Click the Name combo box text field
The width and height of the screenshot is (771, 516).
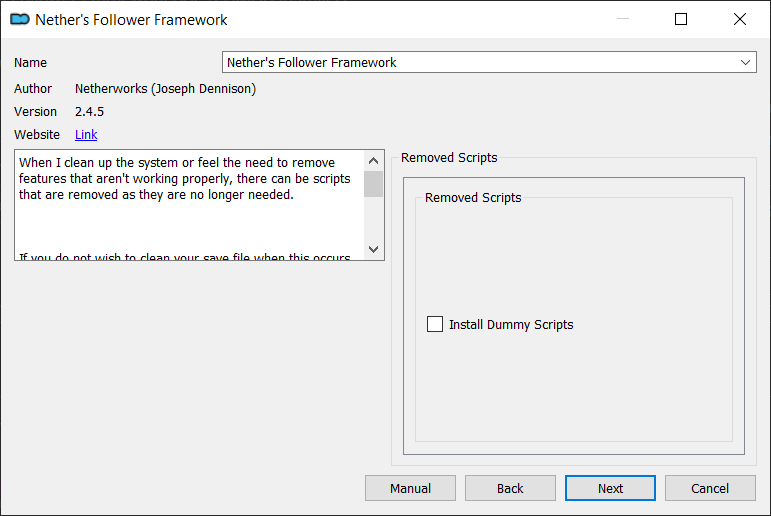pyautogui.click(x=489, y=62)
